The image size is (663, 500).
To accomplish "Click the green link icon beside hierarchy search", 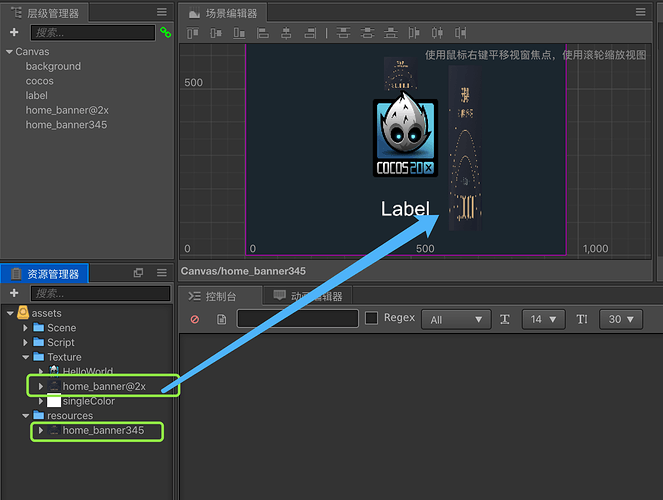I will 165,33.
